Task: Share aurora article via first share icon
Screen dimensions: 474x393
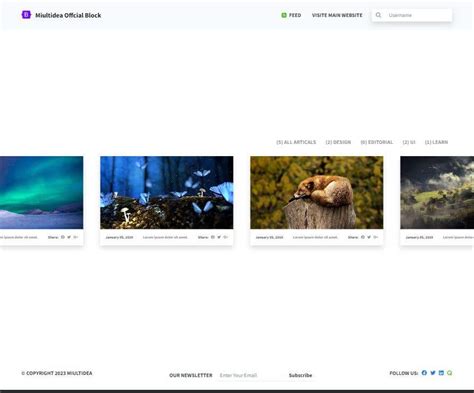Action: tap(63, 237)
